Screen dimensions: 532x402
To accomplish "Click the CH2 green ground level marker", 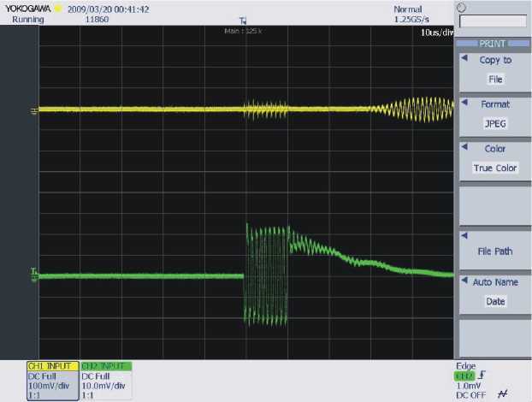I will (x=35, y=275).
